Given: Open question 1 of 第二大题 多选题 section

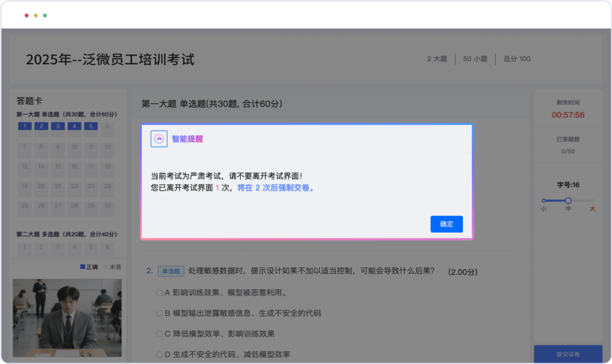Looking at the screenshot, I should (24, 247).
